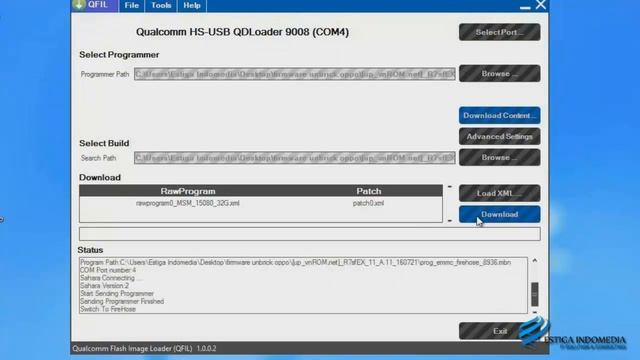Click the top minus button beside download table
The image size is (640, 360).
(x=449, y=187)
